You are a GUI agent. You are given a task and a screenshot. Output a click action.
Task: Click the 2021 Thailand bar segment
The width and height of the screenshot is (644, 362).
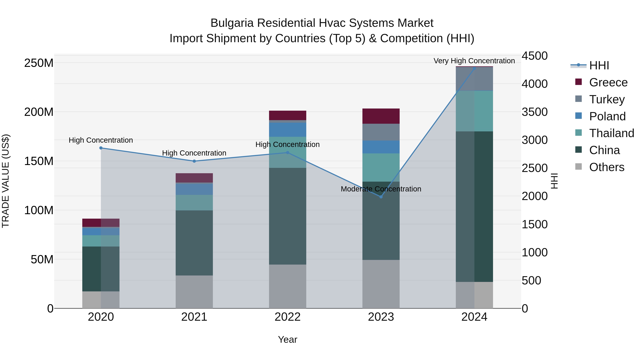tap(194, 203)
